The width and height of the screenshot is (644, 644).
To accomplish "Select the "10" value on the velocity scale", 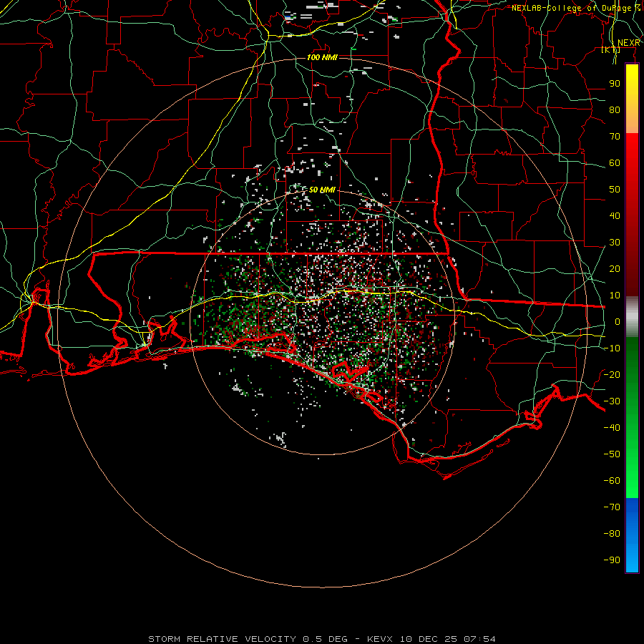I will point(615,296).
